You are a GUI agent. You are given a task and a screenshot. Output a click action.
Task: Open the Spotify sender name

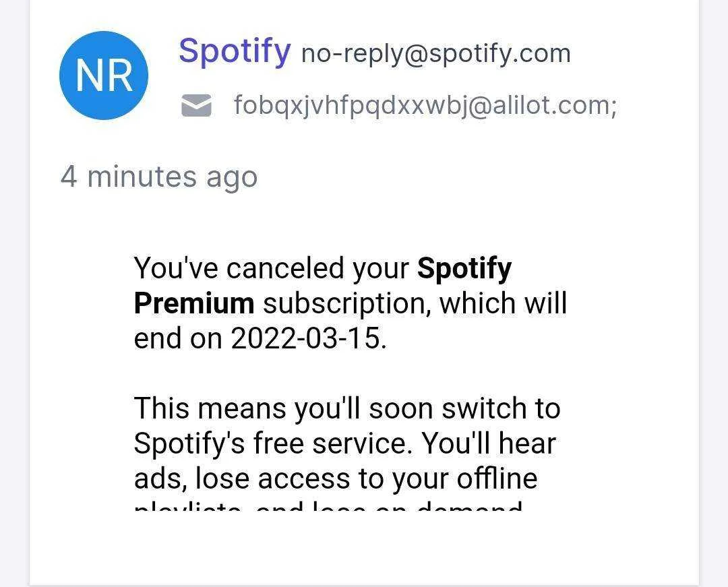click(235, 51)
